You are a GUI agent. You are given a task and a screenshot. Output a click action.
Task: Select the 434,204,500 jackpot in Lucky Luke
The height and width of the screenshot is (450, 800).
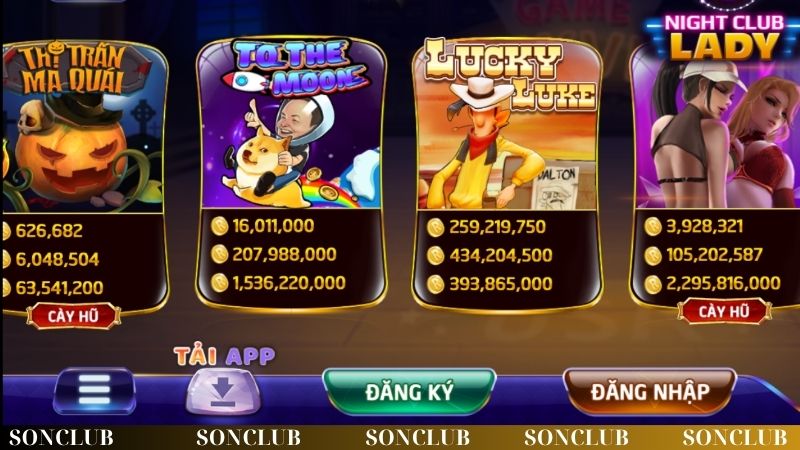pyautogui.click(x=501, y=255)
